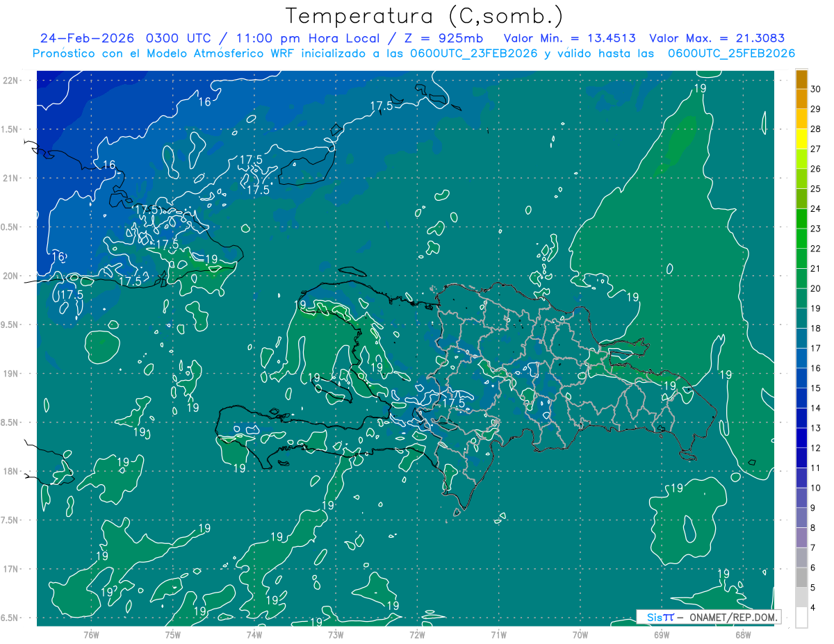Click the '76W' longitude axis label

click(x=91, y=634)
